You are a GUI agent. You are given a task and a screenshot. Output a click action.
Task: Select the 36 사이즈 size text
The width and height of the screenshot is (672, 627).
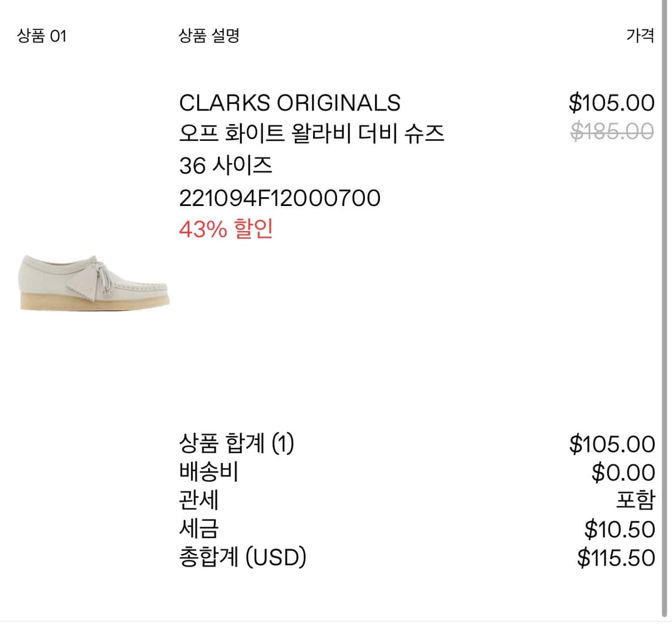pyautogui.click(x=225, y=166)
